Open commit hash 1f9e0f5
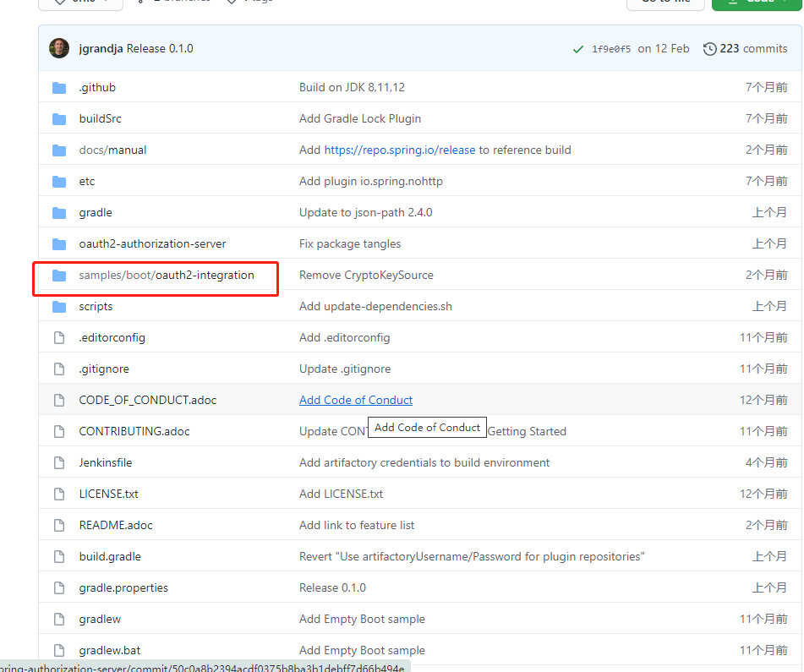This screenshot has width=804, height=672. 611,49
